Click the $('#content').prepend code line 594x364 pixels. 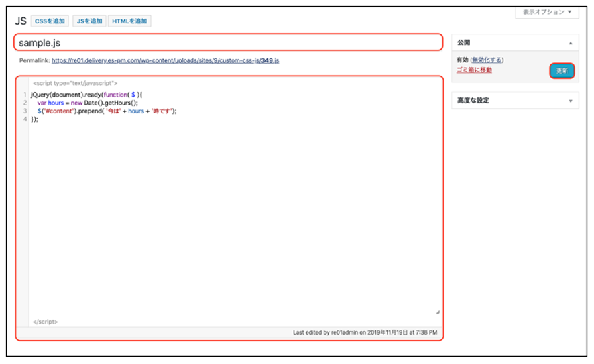[x=107, y=111]
